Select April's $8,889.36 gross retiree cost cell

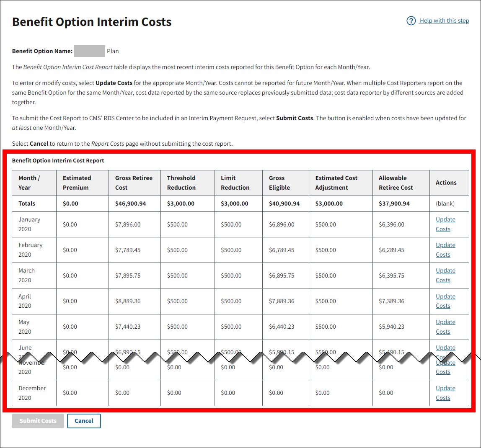click(128, 301)
